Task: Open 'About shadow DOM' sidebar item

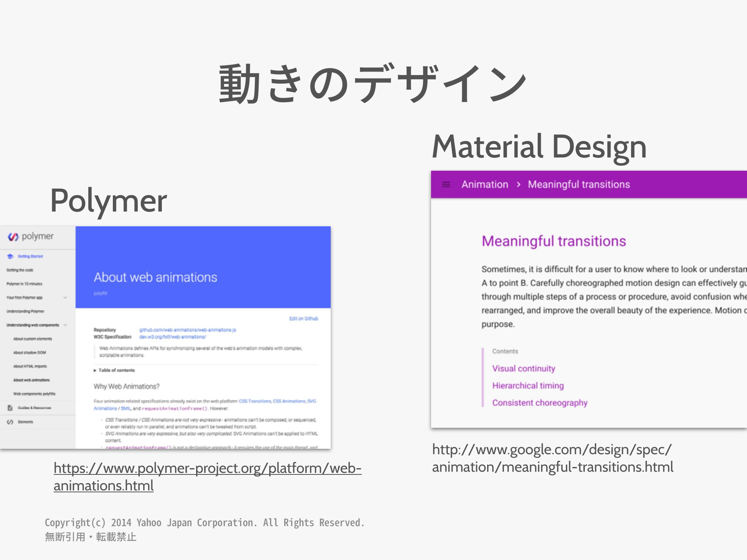Action: [x=30, y=353]
